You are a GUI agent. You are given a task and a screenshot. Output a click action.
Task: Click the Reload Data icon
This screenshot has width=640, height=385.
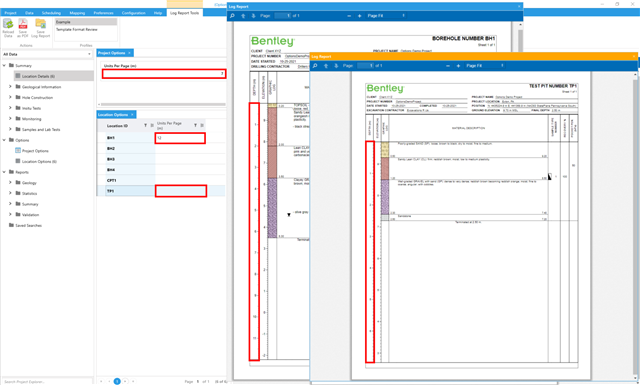8,24
